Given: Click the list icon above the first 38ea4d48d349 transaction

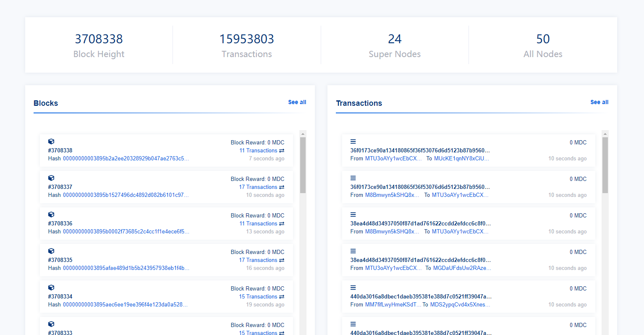Looking at the screenshot, I should (x=353, y=215).
